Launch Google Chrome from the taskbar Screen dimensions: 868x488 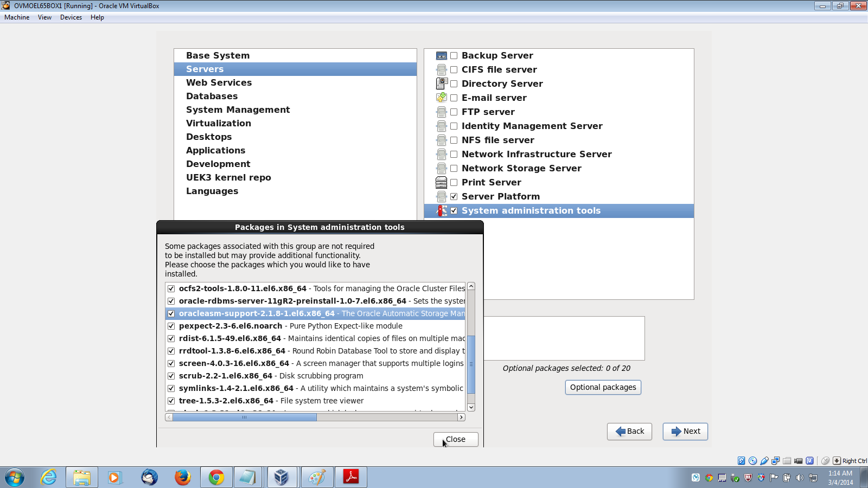216,477
